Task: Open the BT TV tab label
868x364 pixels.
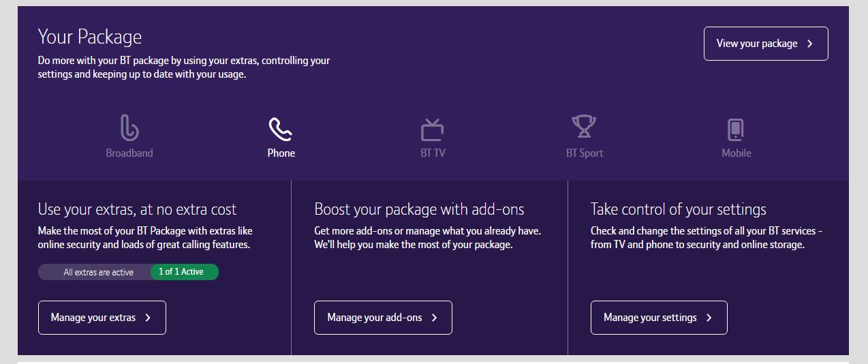Action: pyautogui.click(x=432, y=153)
